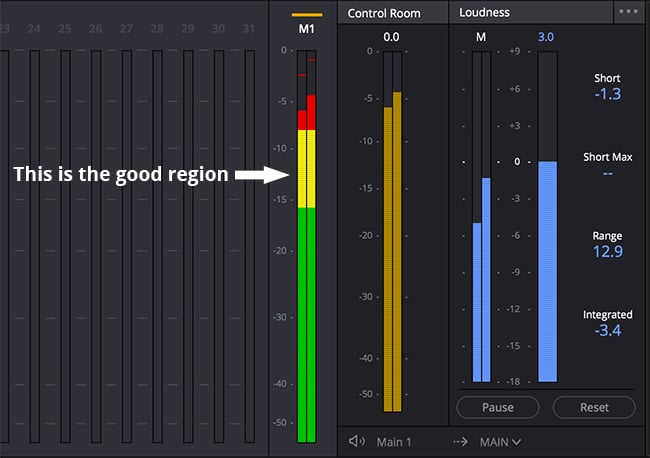Viewport: 650px width, 458px height.
Task: Click the green section of the M1 meter
Action: click(307, 320)
